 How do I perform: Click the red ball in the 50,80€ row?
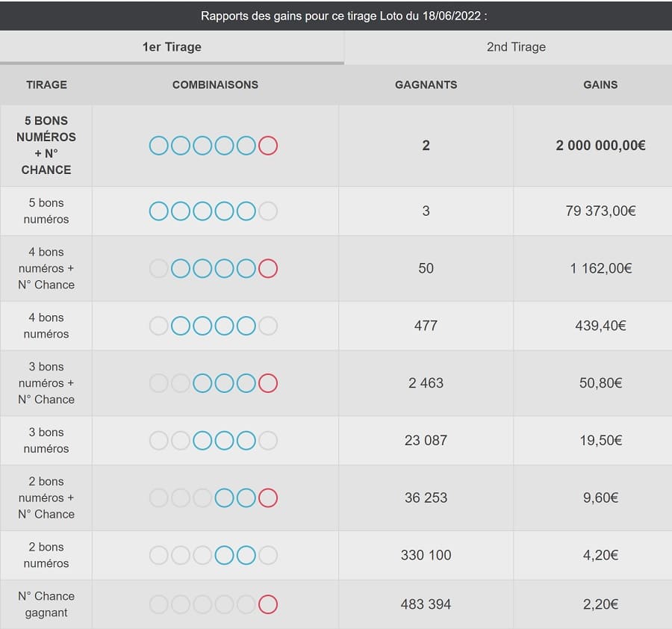[268, 383]
